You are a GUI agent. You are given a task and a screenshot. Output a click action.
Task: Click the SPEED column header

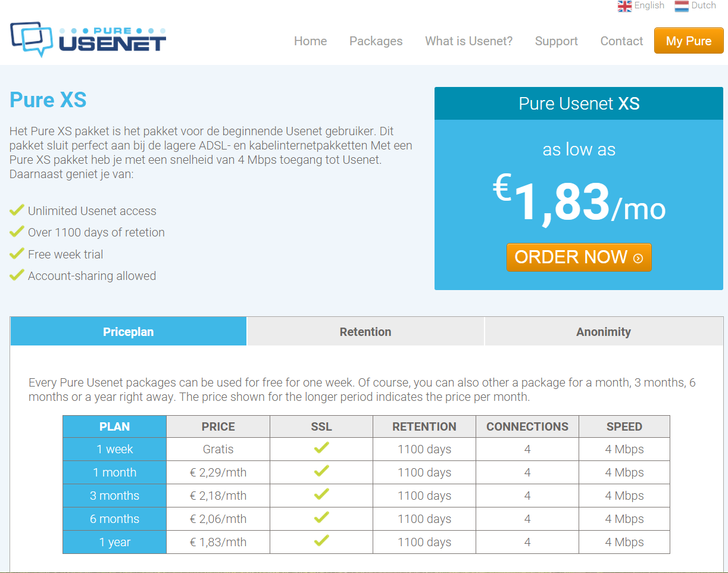(624, 426)
